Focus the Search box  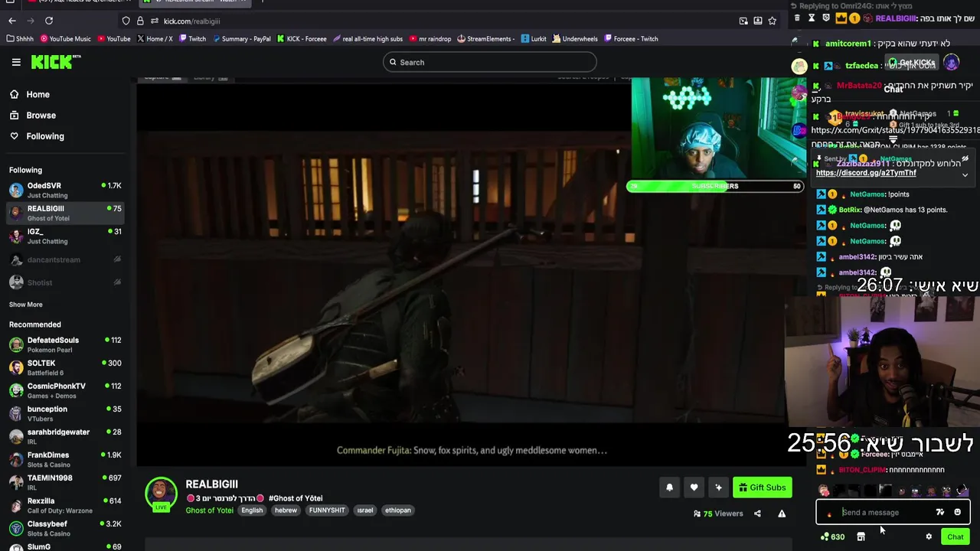(x=489, y=63)
